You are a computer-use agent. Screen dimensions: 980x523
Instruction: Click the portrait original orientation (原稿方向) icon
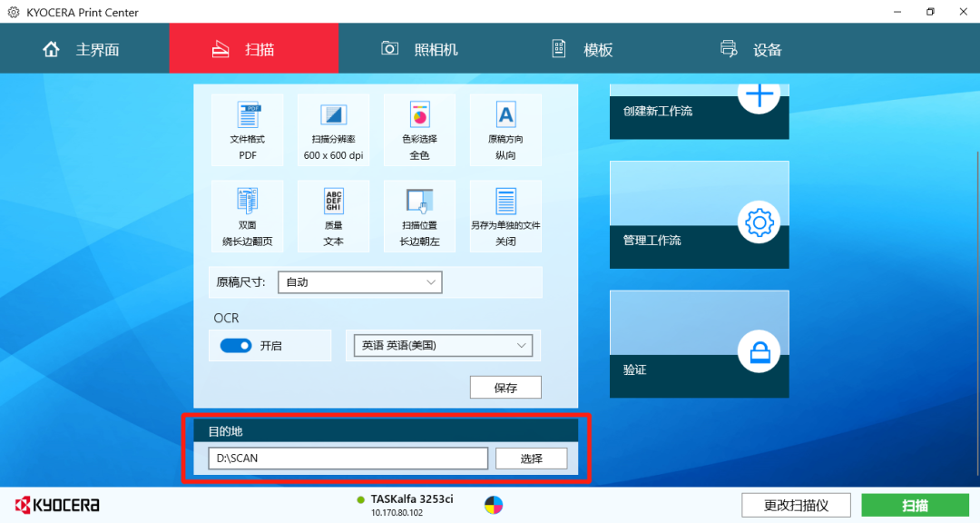[x=505, y=130]
